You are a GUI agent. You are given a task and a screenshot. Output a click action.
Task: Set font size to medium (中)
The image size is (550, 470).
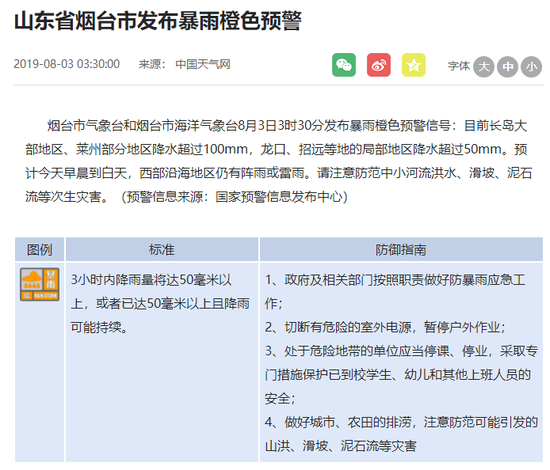pyautogui.click(x=508, y=67)
